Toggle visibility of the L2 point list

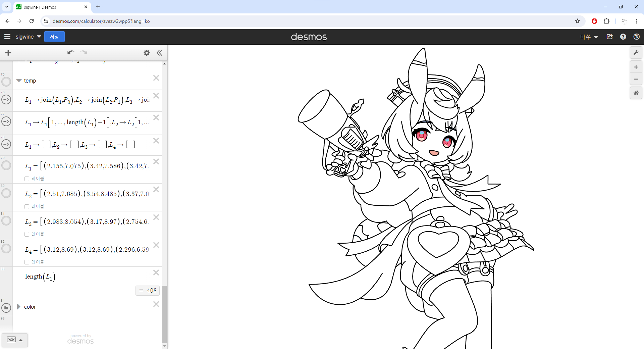[6, 193]
